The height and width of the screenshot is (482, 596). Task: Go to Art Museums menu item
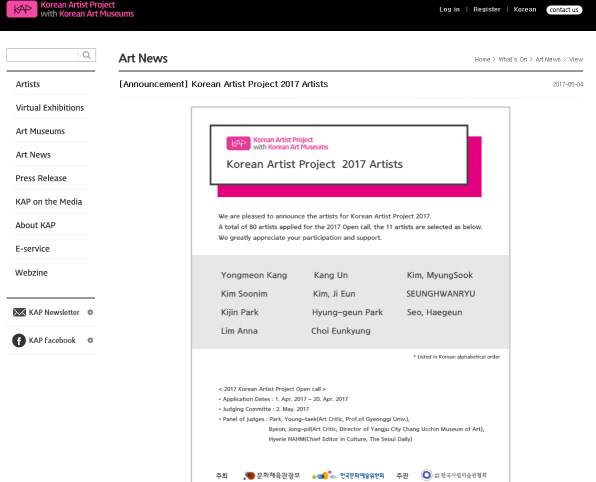pos(40,131)
